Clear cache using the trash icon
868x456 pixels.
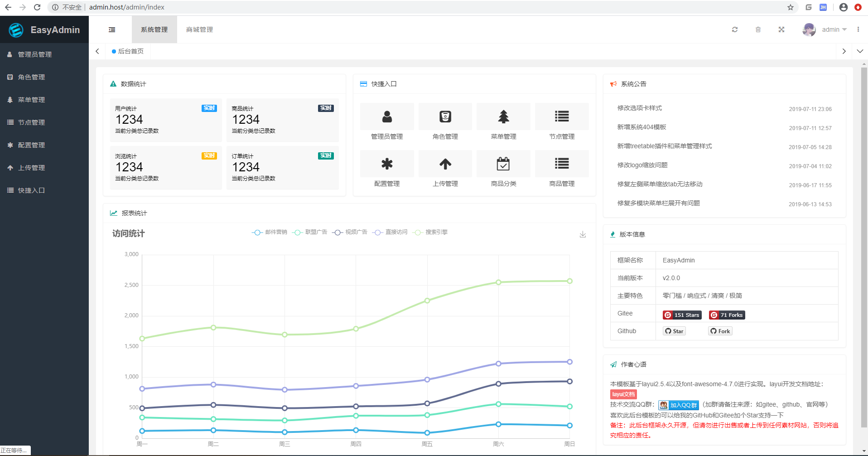758,29
